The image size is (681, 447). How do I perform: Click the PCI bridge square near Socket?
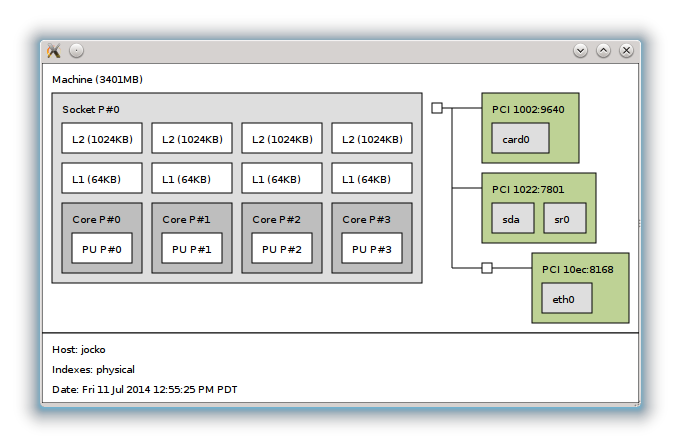tap(437, 108)
